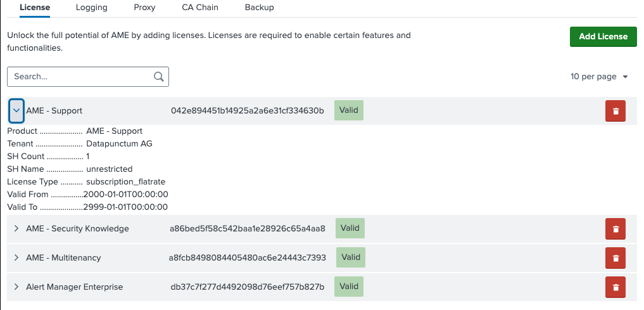This screenshot has width=644, height=310.
Task: Click the Valid From date 2000-01-01T00:00:00
Action: (125, 195)
